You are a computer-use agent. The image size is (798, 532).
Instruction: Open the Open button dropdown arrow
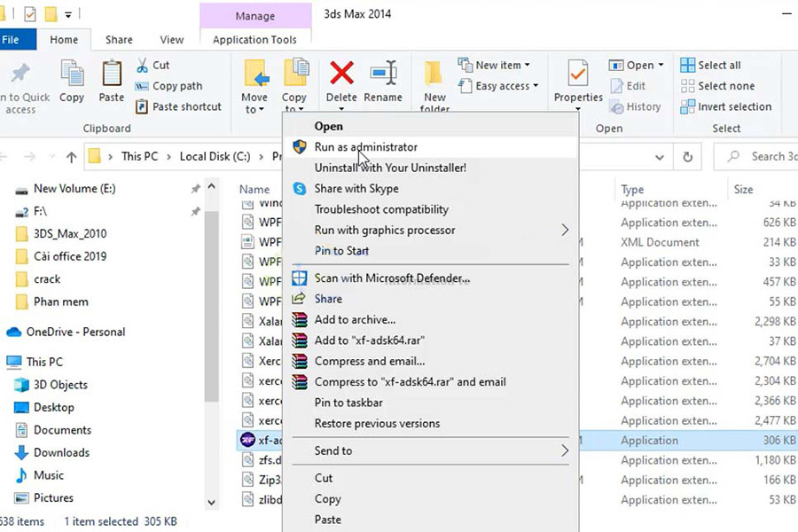[661, 65]
